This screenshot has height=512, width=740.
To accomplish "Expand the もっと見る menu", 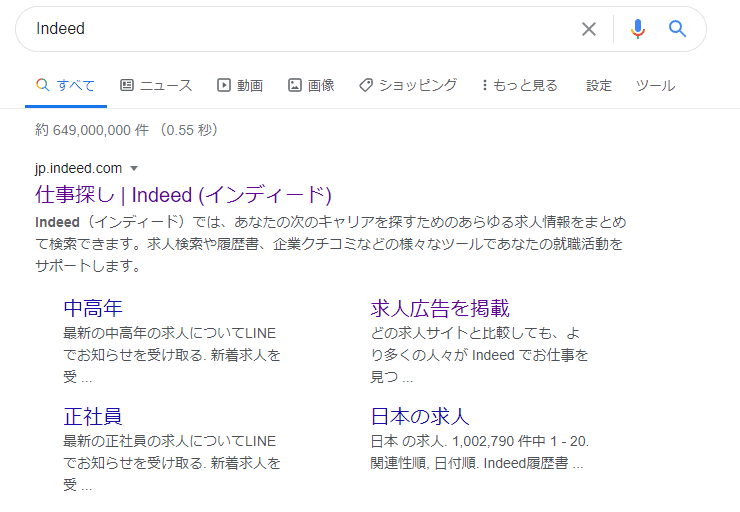I will (520, 85).
